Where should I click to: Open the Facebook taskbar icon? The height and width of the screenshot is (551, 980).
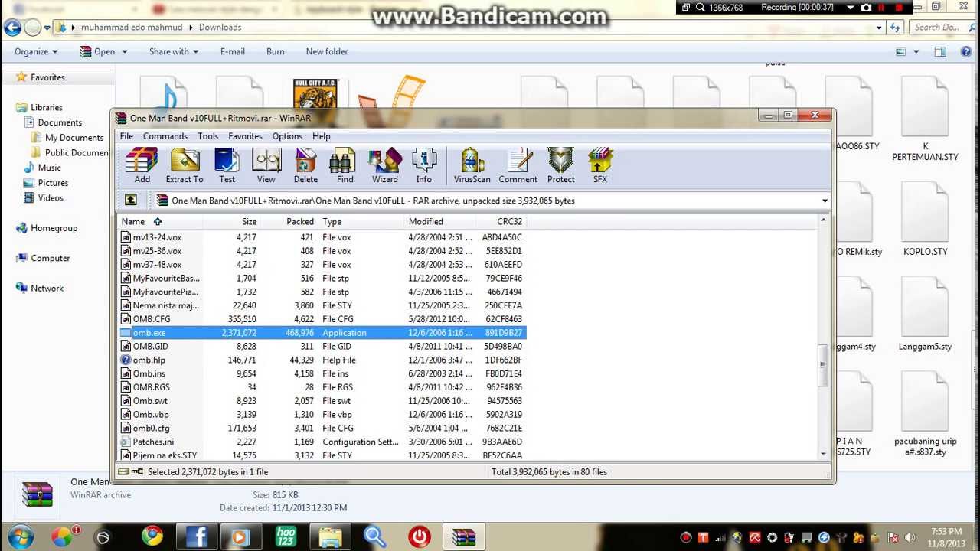point(197,536)
